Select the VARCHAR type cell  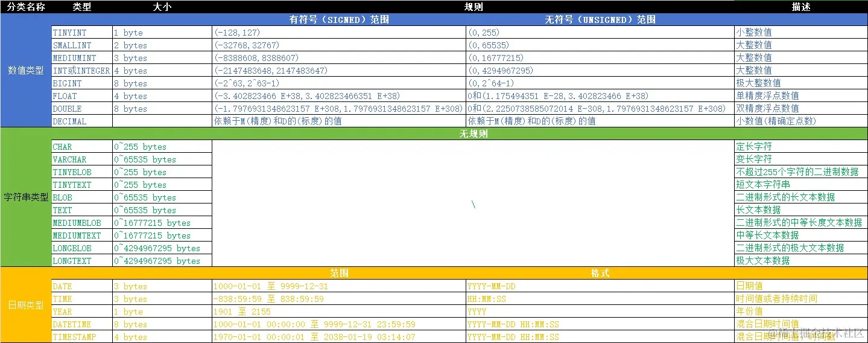coord(82,159)
